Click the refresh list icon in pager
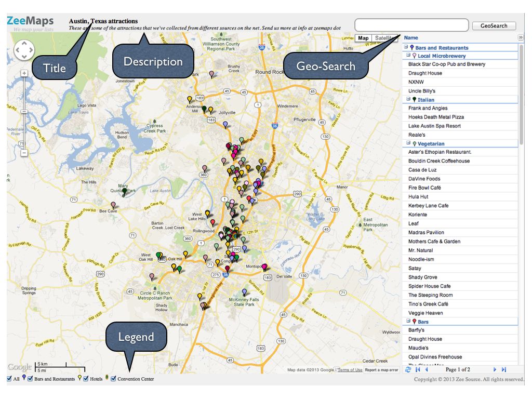The height and width of the screenshot is (399, 532). (408, 369)
